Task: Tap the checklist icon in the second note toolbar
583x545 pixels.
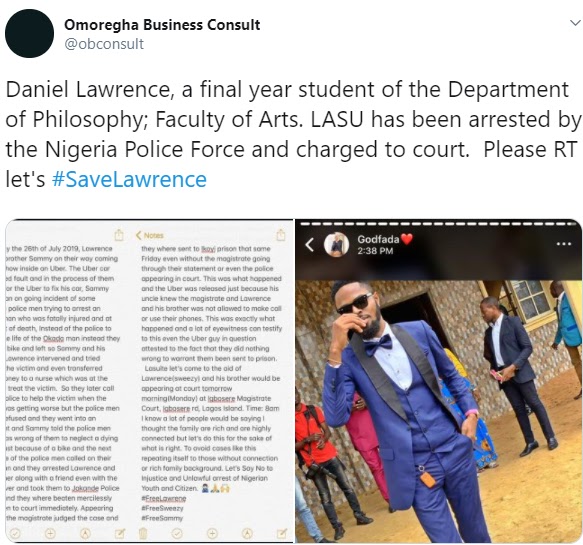Action: 177,534
